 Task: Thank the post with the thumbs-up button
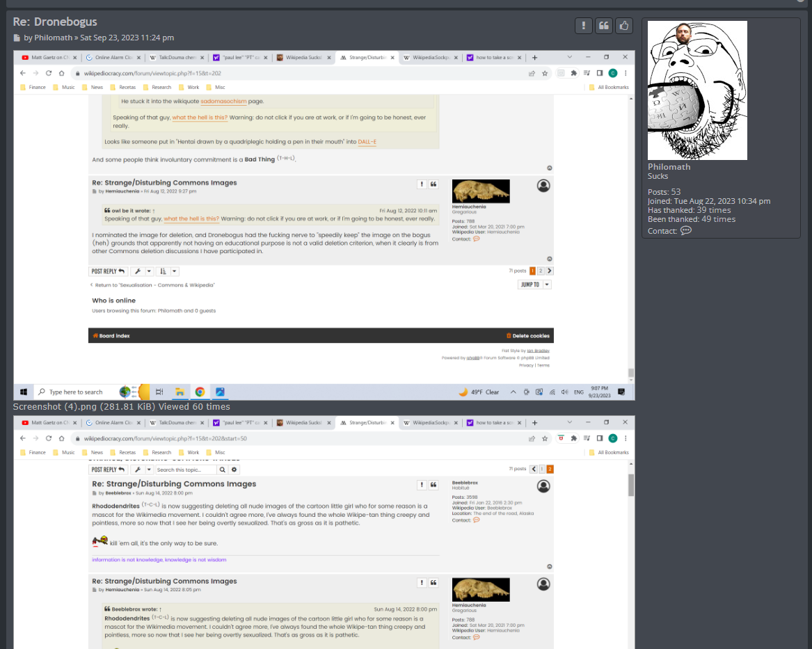(624, 25)
